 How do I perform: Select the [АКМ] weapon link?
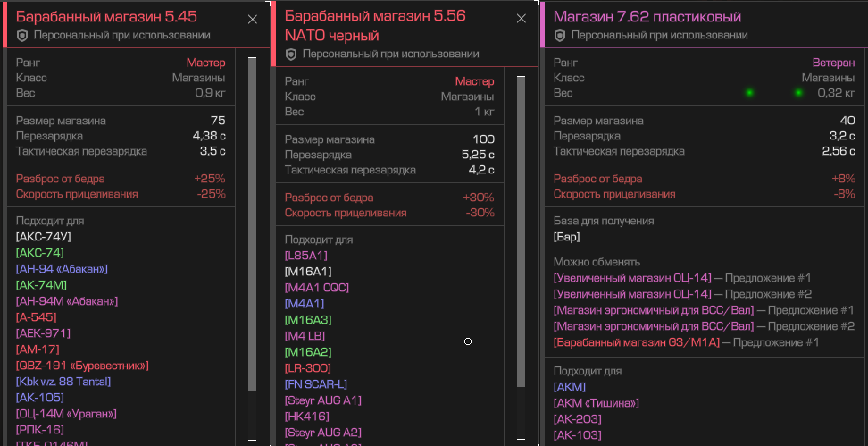(570, 387)
